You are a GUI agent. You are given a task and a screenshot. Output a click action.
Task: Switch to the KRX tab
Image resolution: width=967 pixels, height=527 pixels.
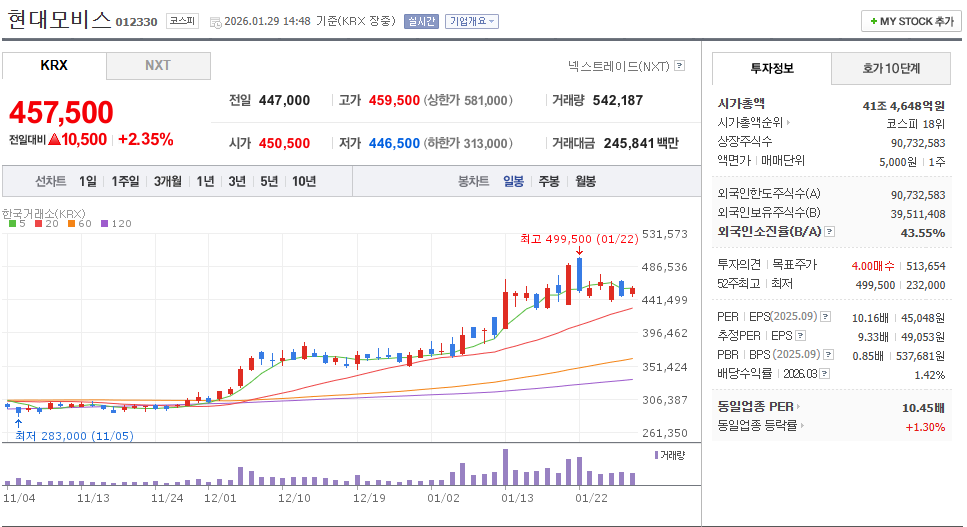tap(54, 65)
